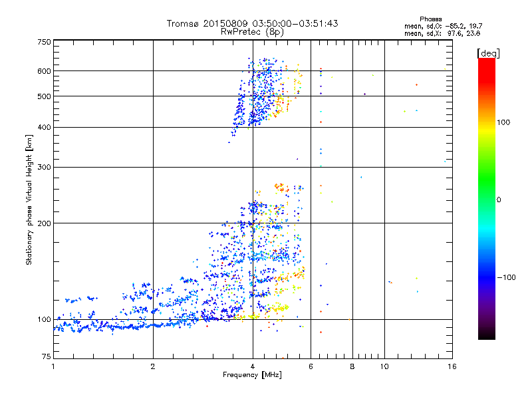
Task: Click the x-axis label '2'
Action: tap(153, 366)
